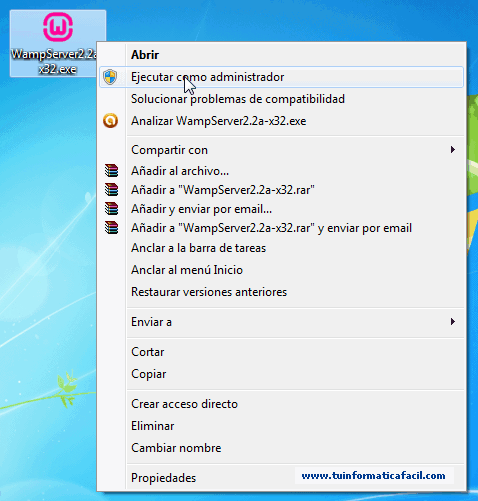Select Copiar in the context menu
Image resolution: width=478 pixels, height=501 pixels.
[281, 374]
